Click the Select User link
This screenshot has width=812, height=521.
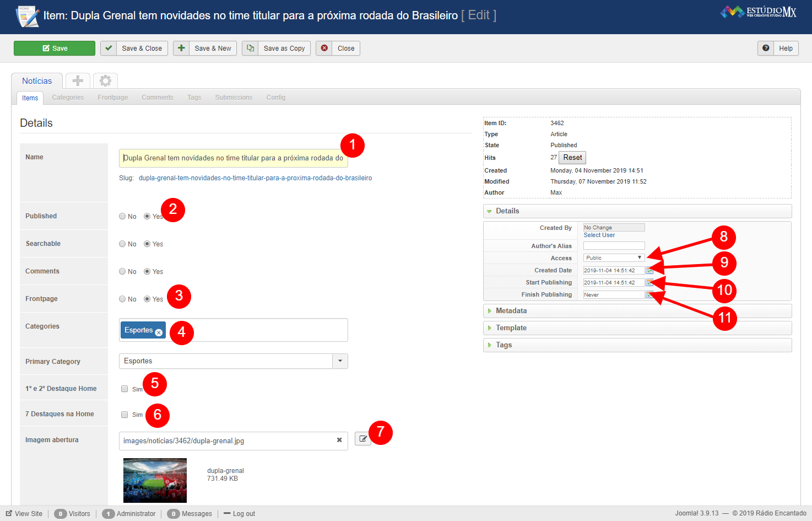[599, 235]
